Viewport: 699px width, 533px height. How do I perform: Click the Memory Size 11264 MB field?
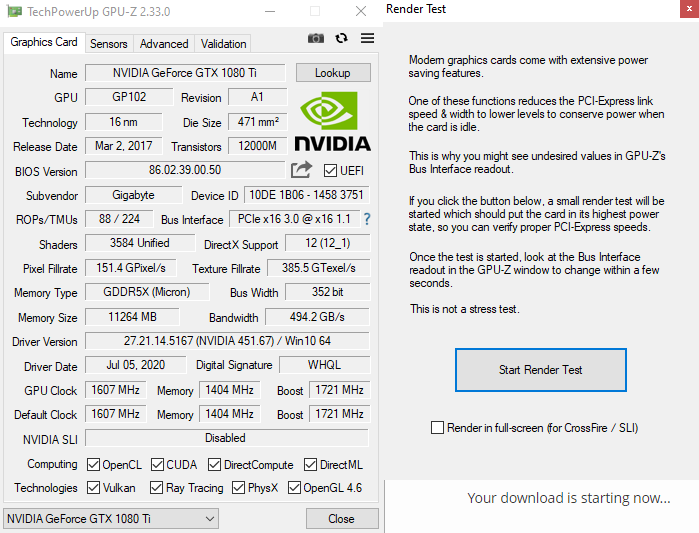(132, 317)
